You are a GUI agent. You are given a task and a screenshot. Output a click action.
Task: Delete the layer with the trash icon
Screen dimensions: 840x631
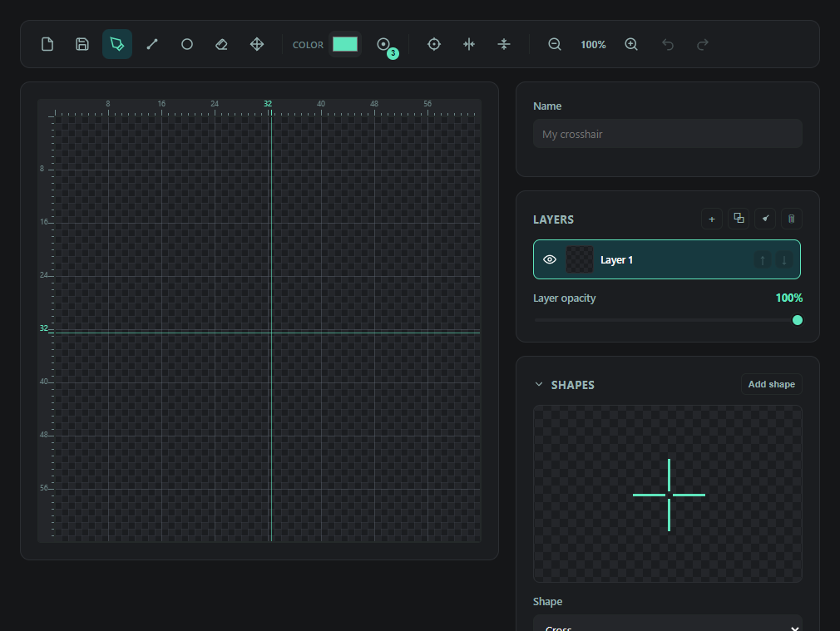[791, 219]
